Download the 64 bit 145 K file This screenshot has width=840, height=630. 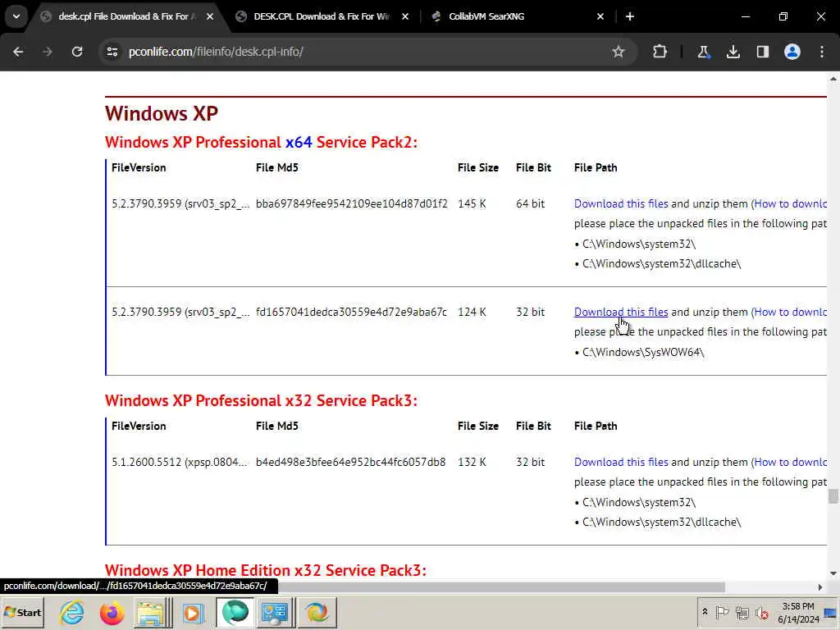tap(621, 203)
